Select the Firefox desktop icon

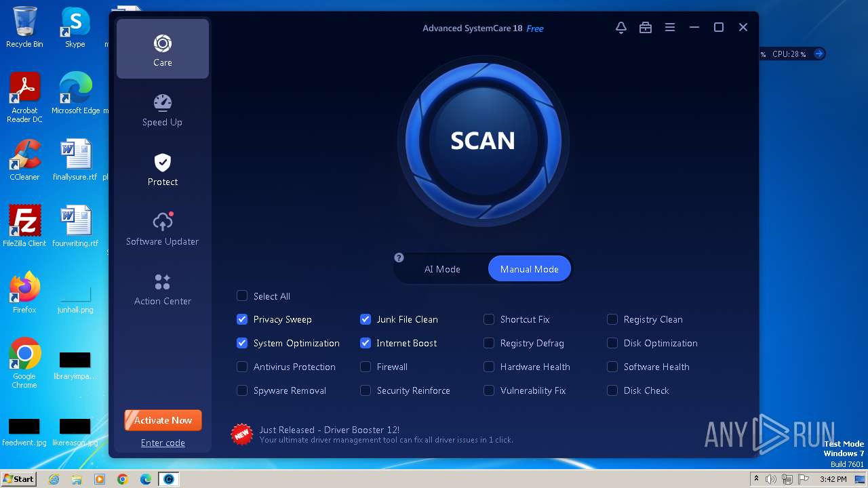(24, 293)
